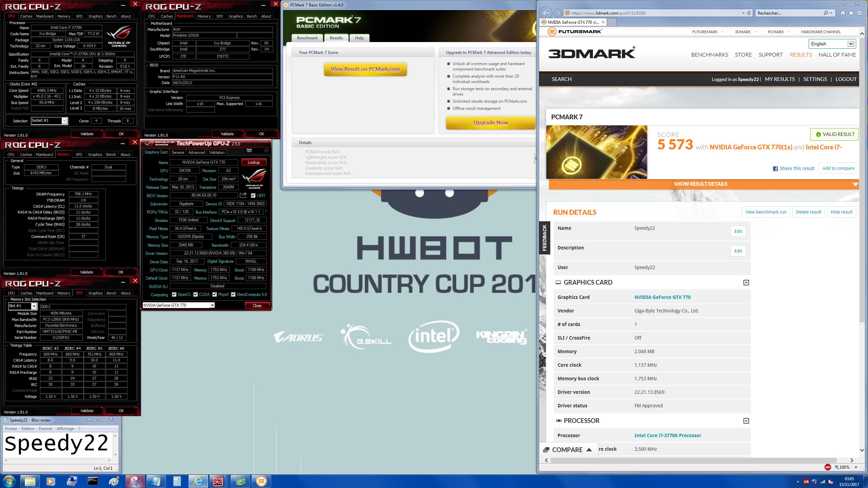Open Paint from the taskbar
Viewport: 868px width, 488px height.
(114, 481)
